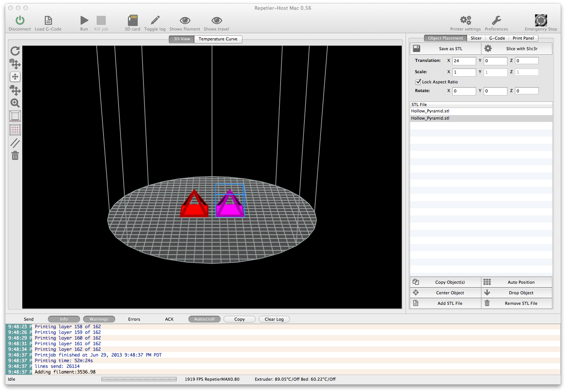Click the print progress bar in status bar

click(139, 379)
